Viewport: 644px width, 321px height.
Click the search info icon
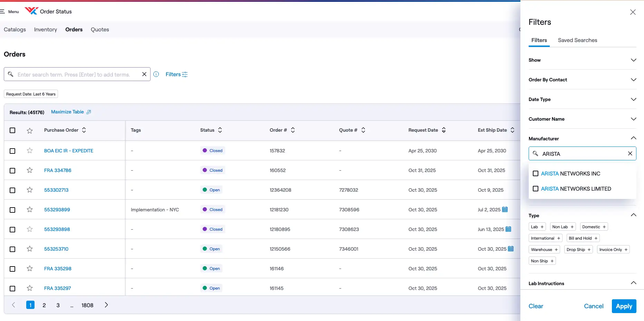(156, 74)
